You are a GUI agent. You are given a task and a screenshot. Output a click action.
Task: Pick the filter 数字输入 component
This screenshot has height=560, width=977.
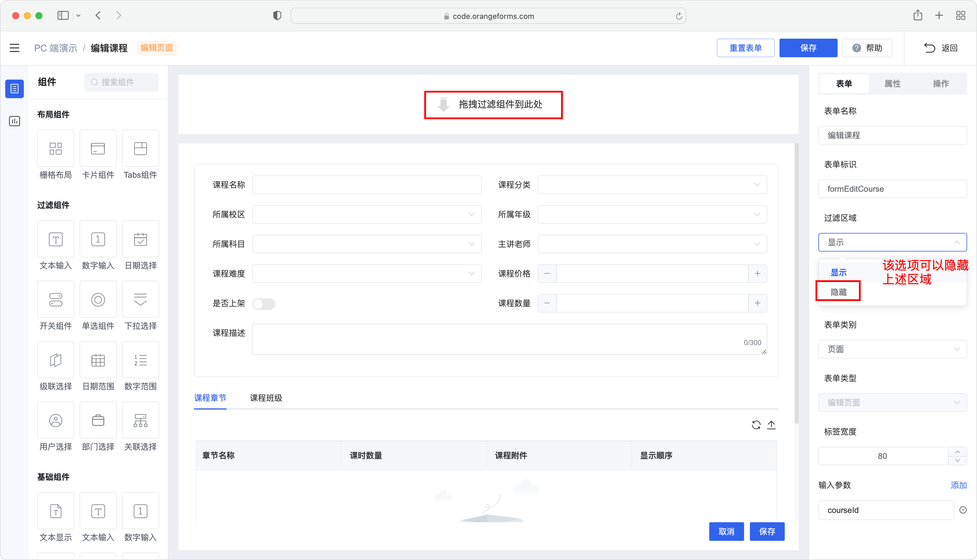98,239
